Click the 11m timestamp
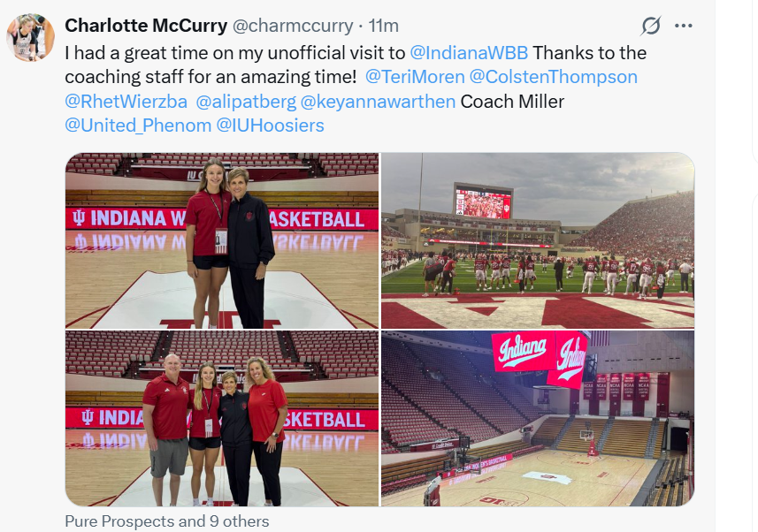758x532 pixels. pos(383,26)
